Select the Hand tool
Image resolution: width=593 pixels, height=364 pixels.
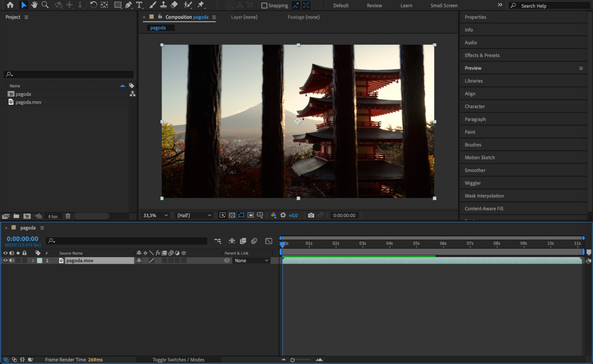click(34, 5)
